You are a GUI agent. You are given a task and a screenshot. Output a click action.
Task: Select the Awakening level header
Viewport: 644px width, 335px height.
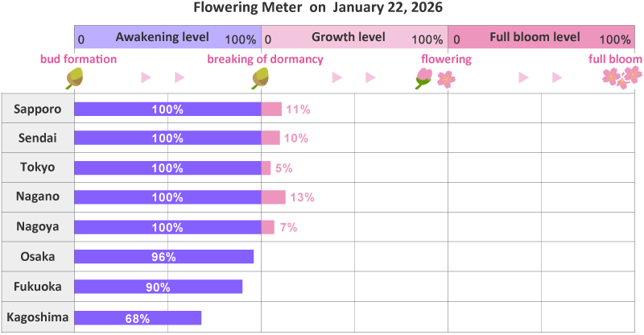coord(167,37)
